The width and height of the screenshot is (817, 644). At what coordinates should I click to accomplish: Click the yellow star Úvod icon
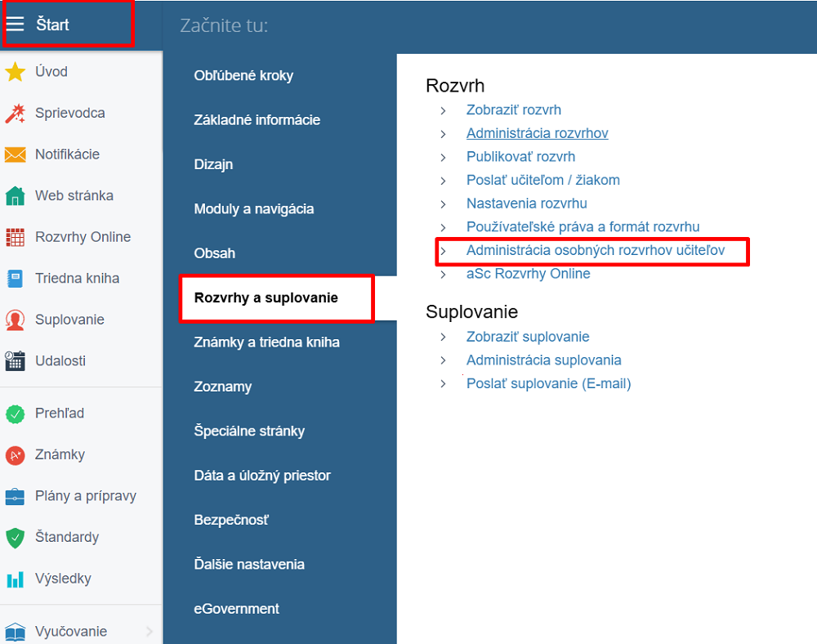[x=15, y=72]
